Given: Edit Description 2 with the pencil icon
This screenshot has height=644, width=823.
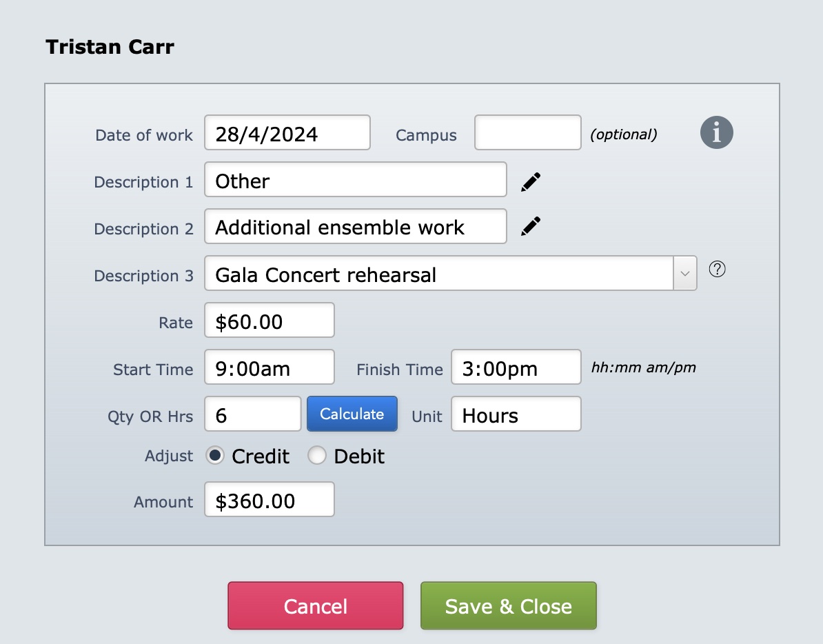Looking at the screenshot, I should 531,226.
